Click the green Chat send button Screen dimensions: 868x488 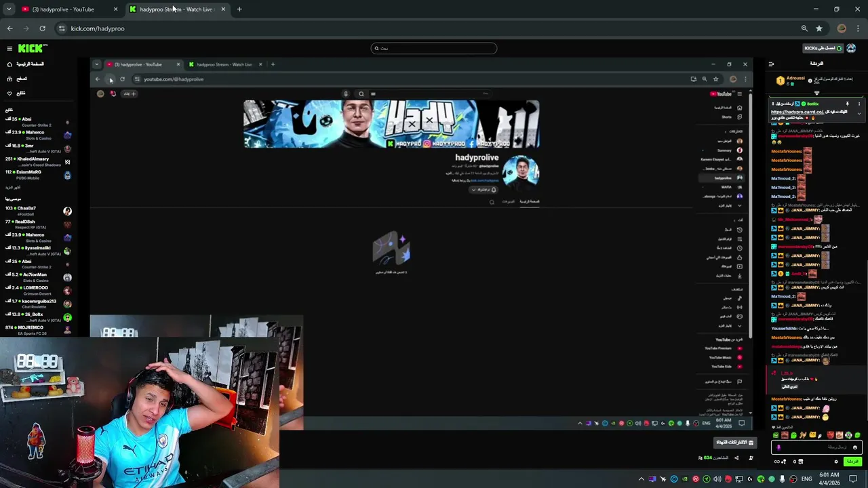click(852, 462)
